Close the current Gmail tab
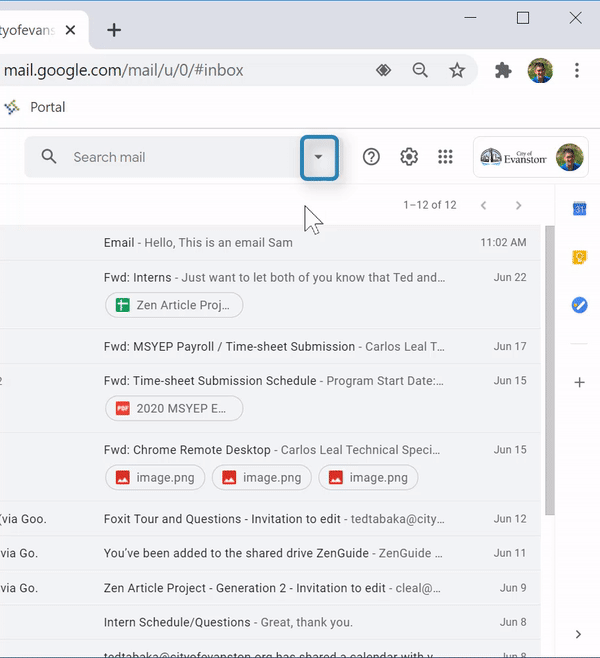This screenshot has width=600, height=658. pyautogui.click(x=70, y=30)
